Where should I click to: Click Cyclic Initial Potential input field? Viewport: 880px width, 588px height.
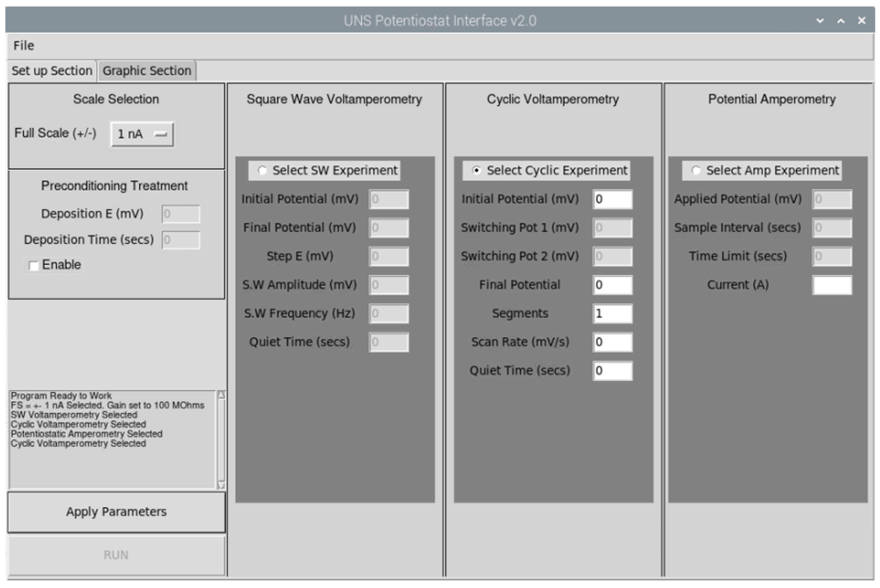click(612, 199)
